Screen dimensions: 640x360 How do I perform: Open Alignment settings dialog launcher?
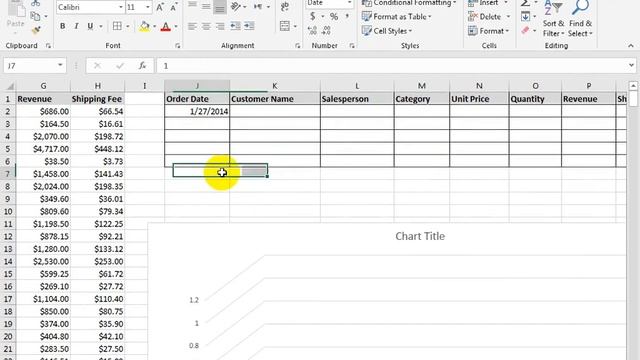click(298, 46)
